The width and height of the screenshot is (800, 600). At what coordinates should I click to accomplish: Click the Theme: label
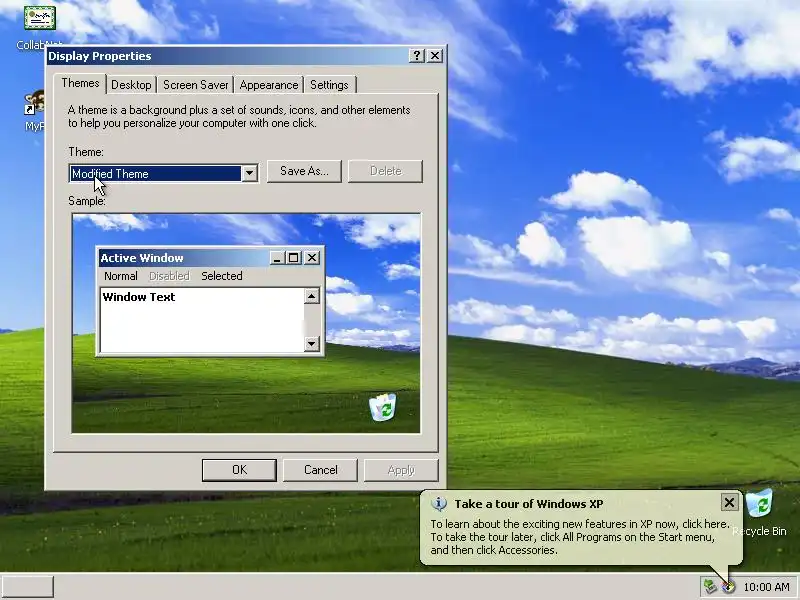click(x=86, y=152)
